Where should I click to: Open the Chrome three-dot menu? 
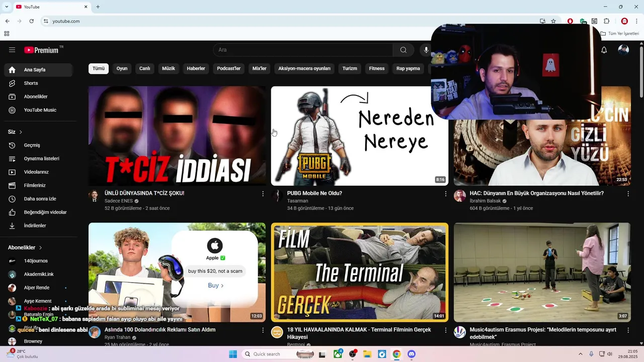pos(636,21)
